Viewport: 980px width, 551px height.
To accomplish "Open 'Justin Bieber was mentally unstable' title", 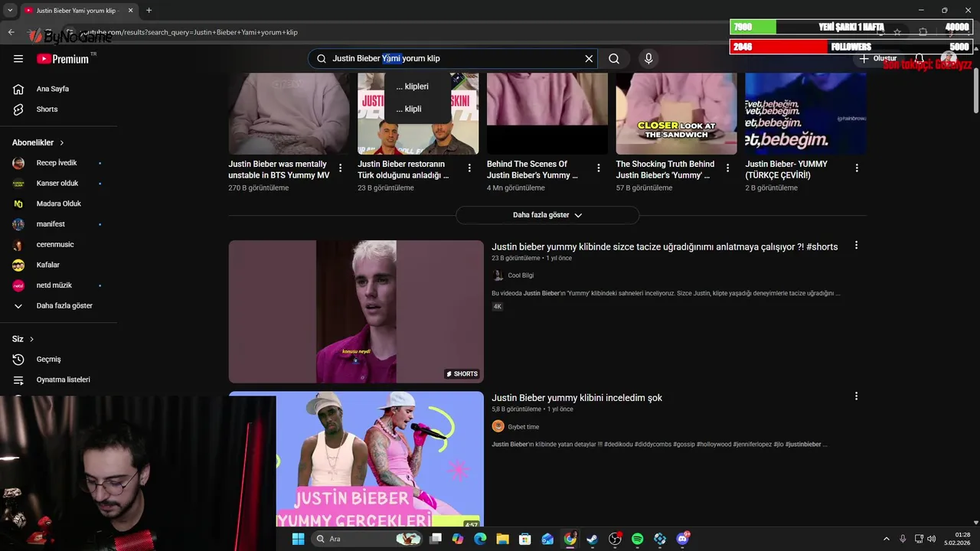I will pyautogui.click(x=279, y=170).
